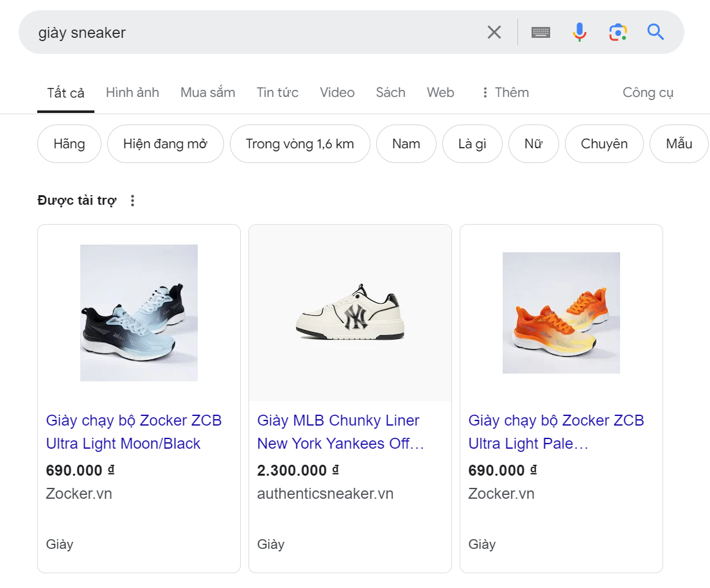
Task: Click 690.000 đ price of Pale shoe
Action: click(503, 471)
